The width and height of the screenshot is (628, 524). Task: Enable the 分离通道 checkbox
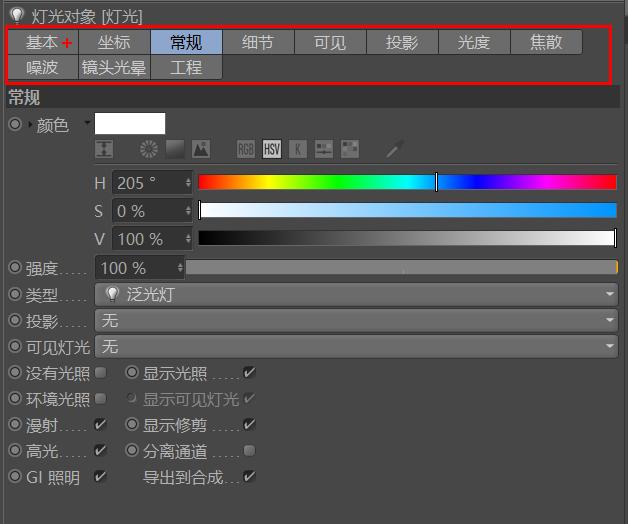(x=249, y=450)
